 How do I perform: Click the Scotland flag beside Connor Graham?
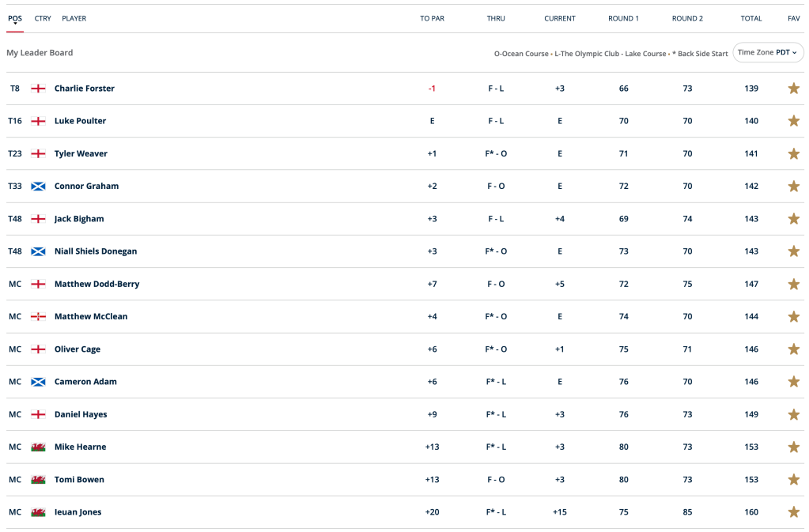tap(38, 187)
